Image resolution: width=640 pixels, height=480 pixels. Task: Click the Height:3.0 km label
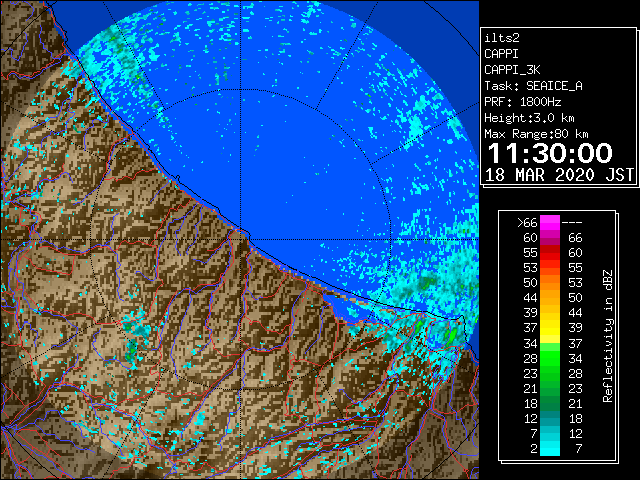pos(529,118)
